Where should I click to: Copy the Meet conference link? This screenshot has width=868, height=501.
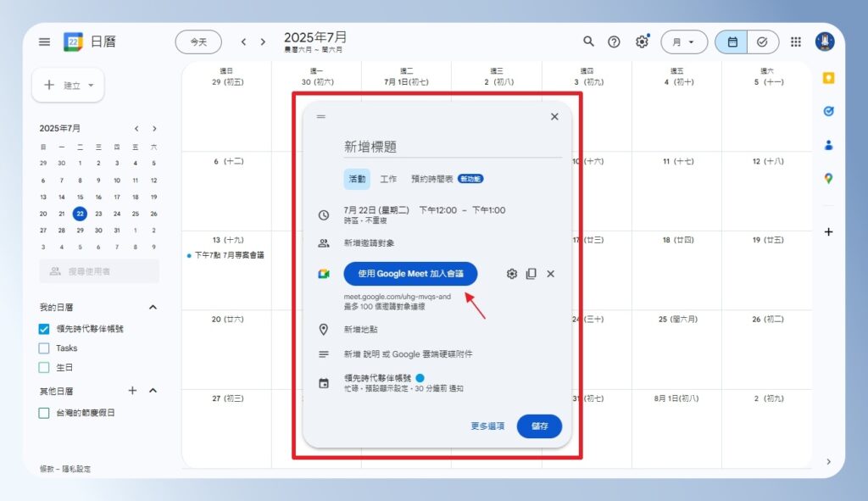tap(531, 274)
